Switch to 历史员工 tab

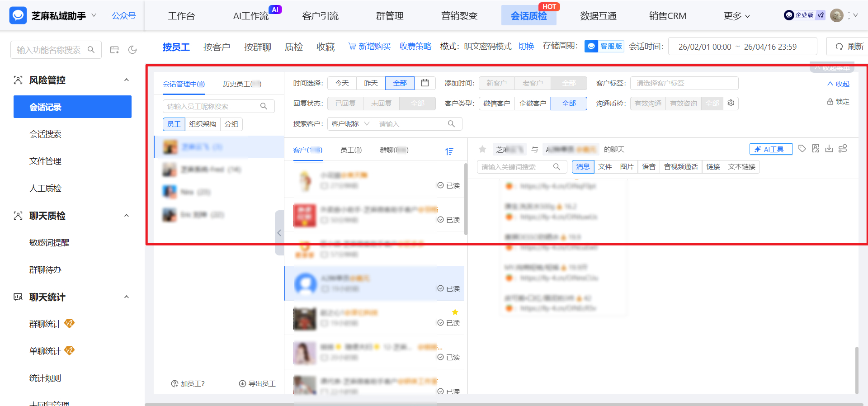(242, 84)
